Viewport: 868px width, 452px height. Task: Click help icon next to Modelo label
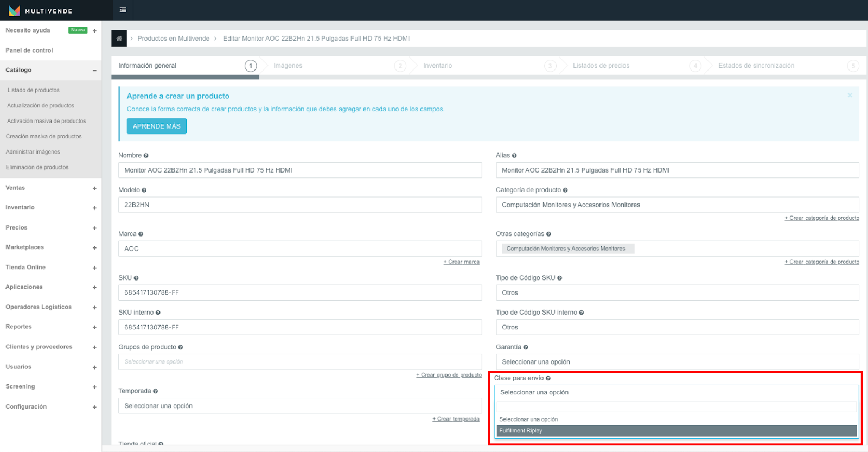coord(144,190)
